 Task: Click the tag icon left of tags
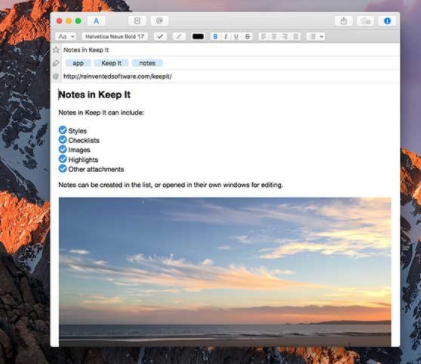point(56,63)
